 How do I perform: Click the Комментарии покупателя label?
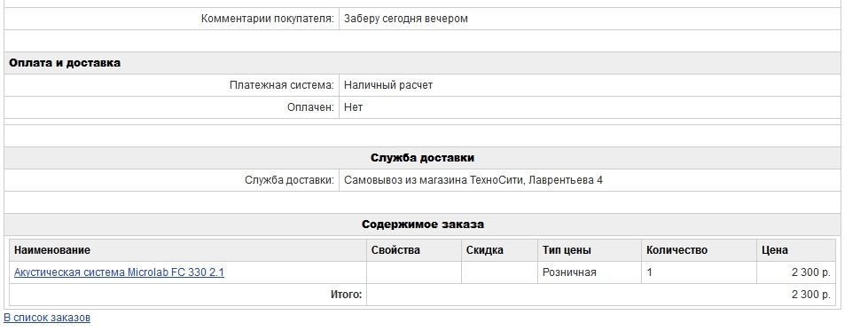point(268,19)
